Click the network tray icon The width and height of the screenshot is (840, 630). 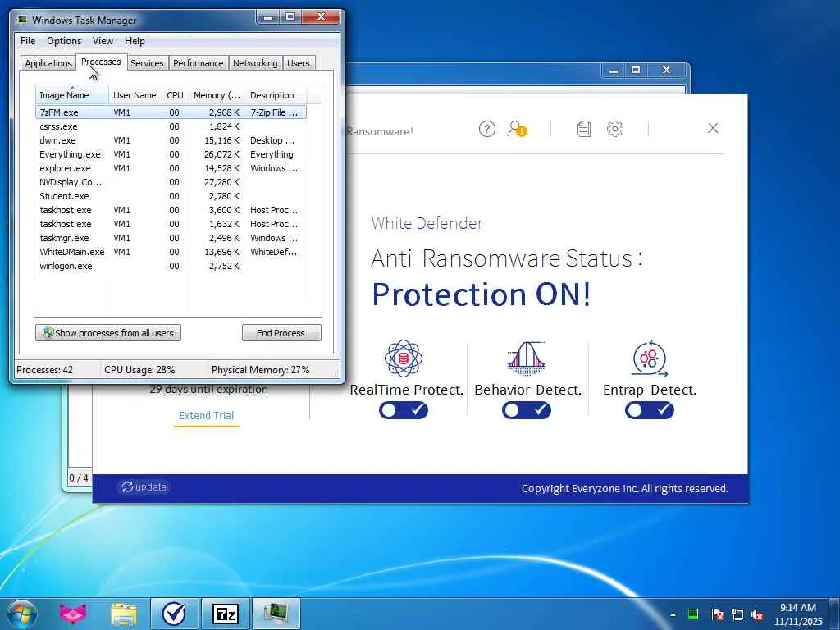pos(737,614)
